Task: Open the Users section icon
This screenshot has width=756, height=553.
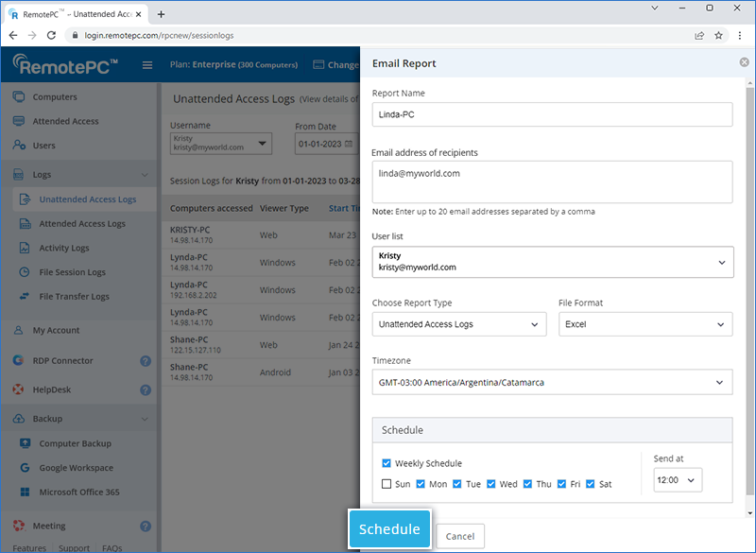Action: pyautogui.click(x=19, y=146)
